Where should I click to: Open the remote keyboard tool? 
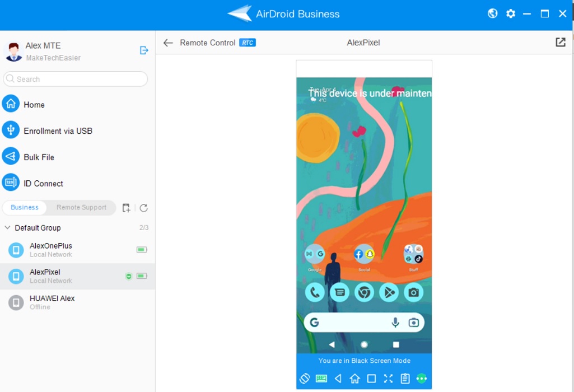321,379
